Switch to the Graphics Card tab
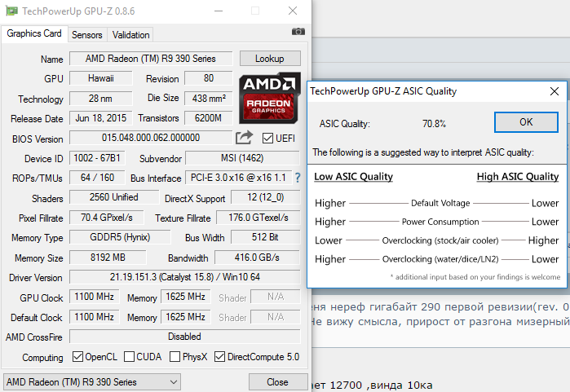Viewport: 570px width, 392px height. click(x=34, y=33)
